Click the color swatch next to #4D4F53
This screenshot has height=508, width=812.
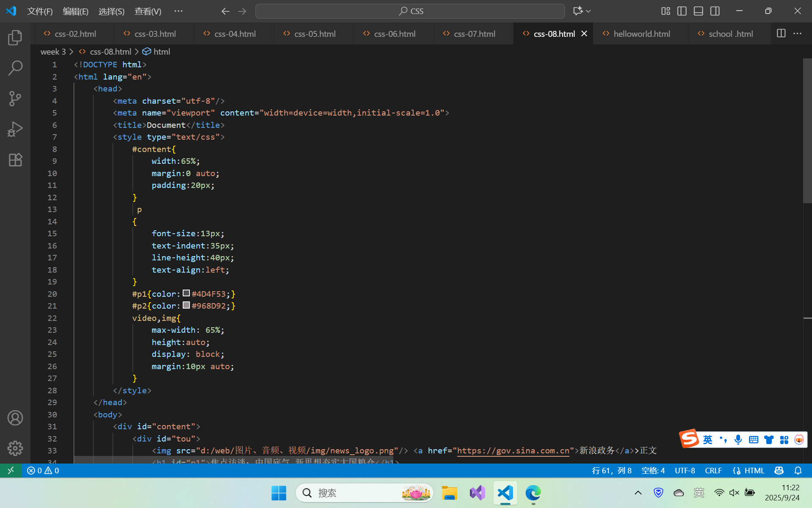pyautogui.click(x=186, y=293)
